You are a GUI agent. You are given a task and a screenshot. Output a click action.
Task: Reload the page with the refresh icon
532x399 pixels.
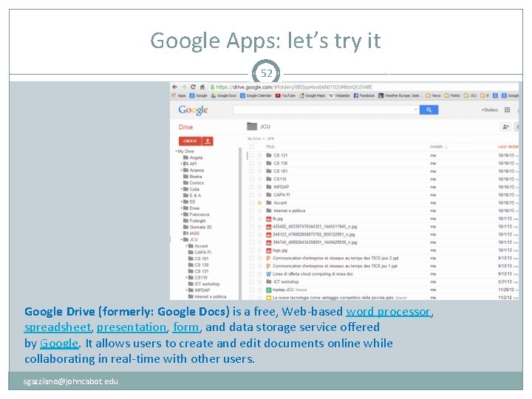pyautogui.click(x=193, y=87)
